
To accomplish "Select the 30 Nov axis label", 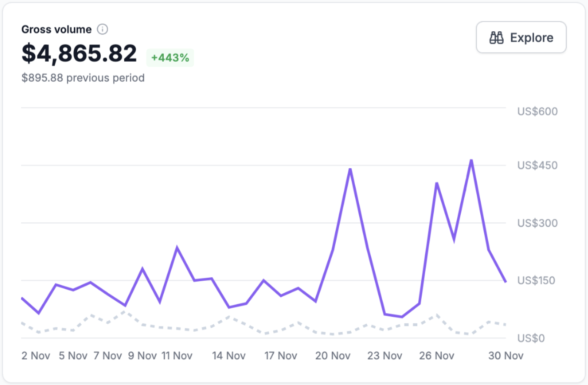I will point(505,355).
